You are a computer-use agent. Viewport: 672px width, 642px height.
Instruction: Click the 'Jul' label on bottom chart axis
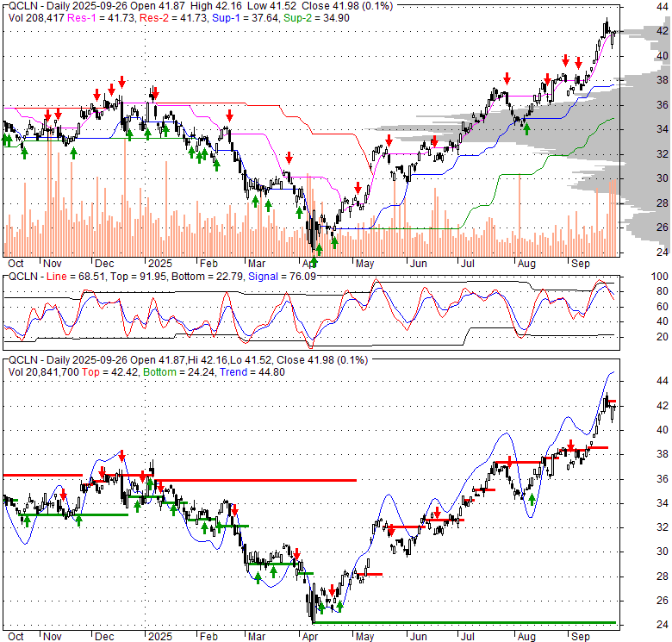coord(467,637)
